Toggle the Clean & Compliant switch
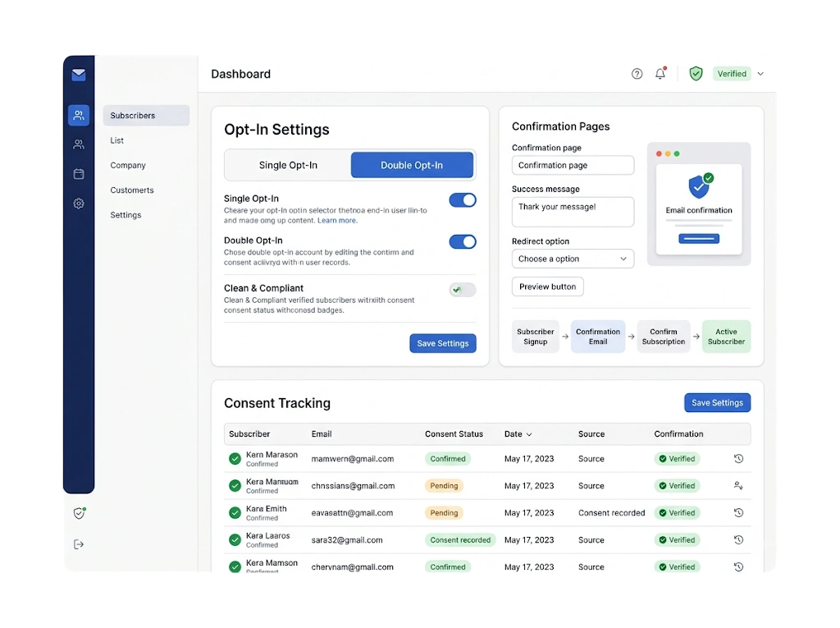Viewport: 840px width, 628px height. tap(463, 290)
